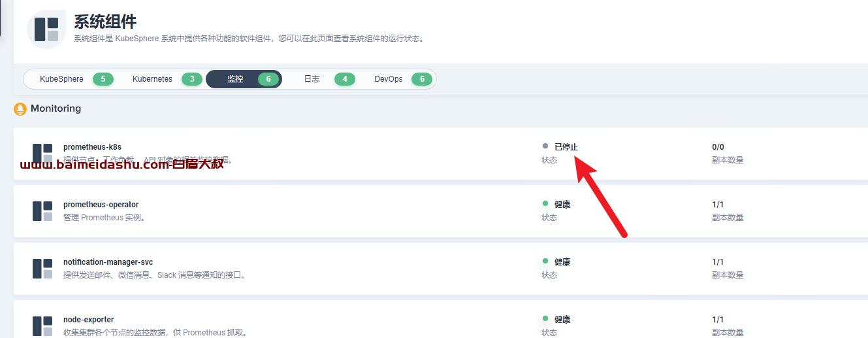
Task: Click the notification-manager-svc description text
Action: (155, 275)
